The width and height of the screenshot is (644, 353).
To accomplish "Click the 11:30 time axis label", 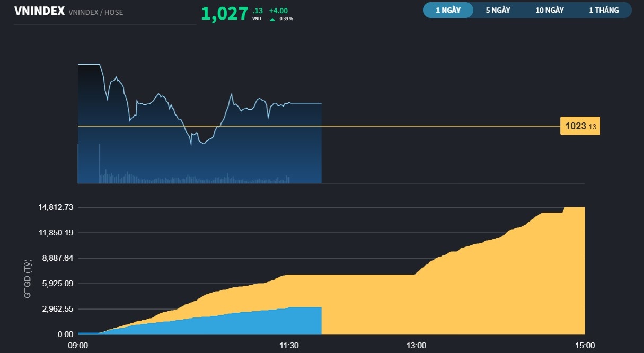I will tap(289, 345).
